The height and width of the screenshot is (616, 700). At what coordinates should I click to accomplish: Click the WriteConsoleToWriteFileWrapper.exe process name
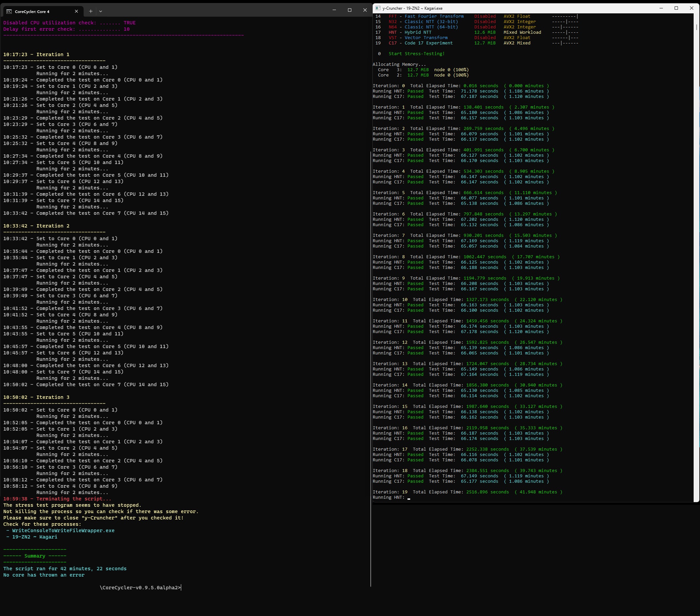[x=64, y=530]
